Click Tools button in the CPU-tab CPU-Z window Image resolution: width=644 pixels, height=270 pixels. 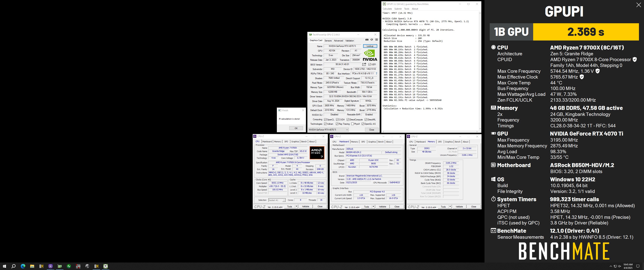[x=289, y=207]
